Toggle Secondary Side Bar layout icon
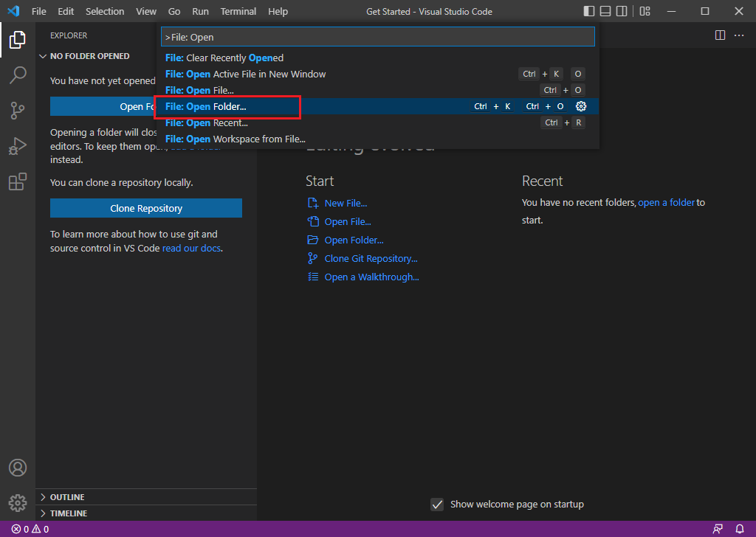 point(622,11)
